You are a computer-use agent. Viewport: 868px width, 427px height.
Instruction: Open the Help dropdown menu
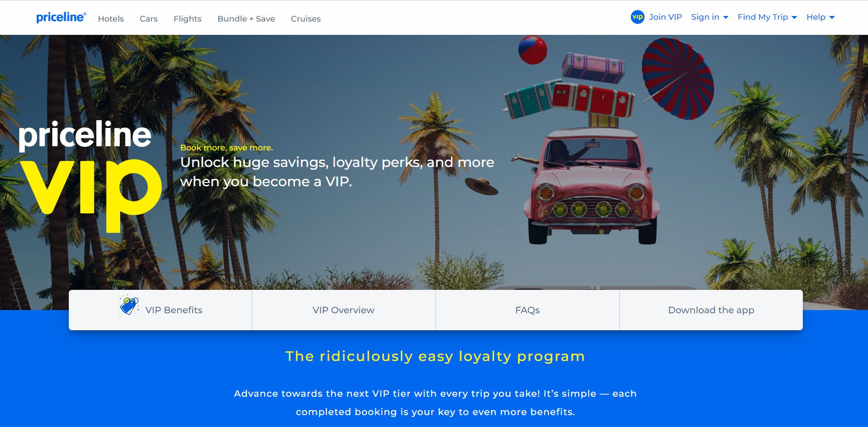(820, 17)
